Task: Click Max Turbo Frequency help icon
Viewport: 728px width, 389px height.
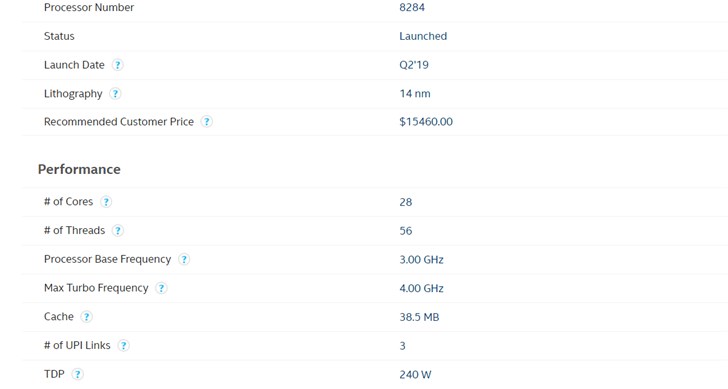Action: pyautogui.click(x=161, y=288)
